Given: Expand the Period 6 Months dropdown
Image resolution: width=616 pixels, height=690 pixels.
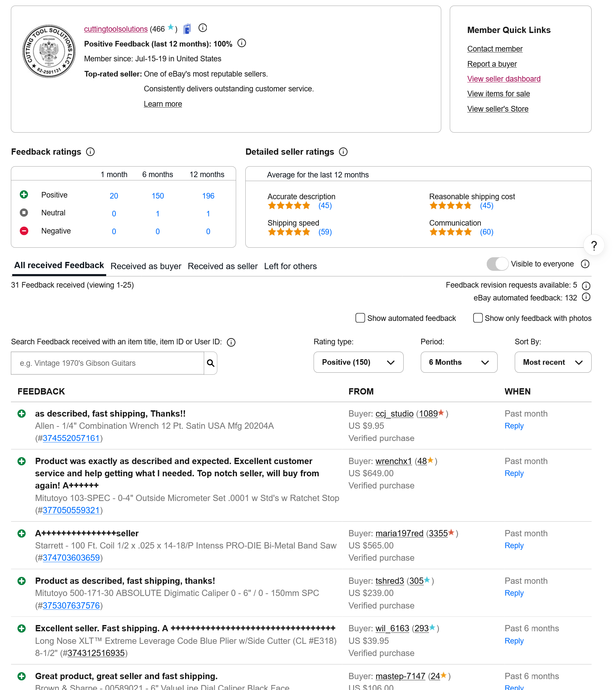Looking at the screenshot, I should 459,362.
